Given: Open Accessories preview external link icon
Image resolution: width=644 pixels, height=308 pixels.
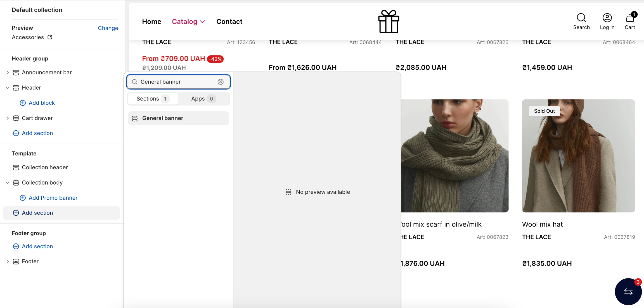Looking at the screenshot, I should (x=50, y=37).
